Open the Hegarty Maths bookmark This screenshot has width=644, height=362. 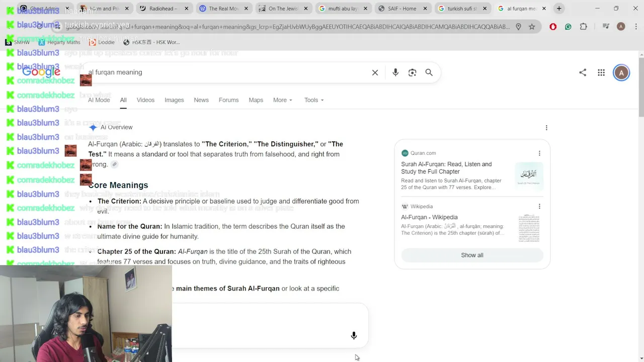click(59, 42)
